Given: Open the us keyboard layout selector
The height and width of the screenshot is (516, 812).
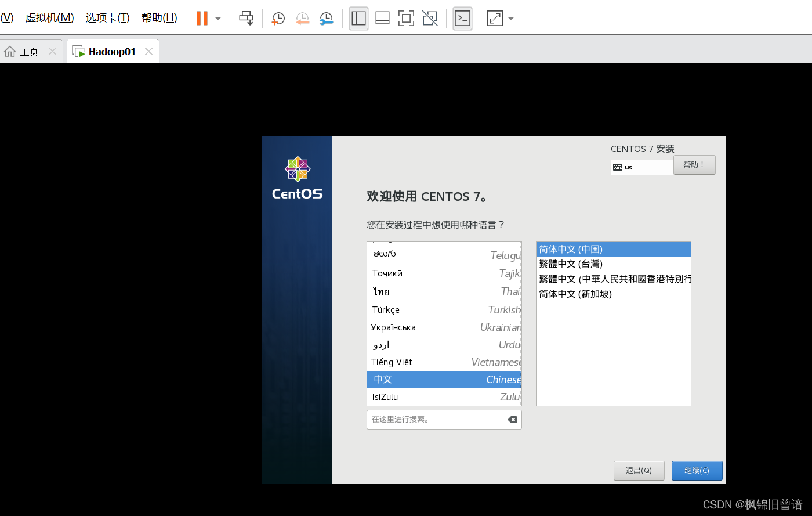Looking at the screenshot, I should [x=641, y=167].
